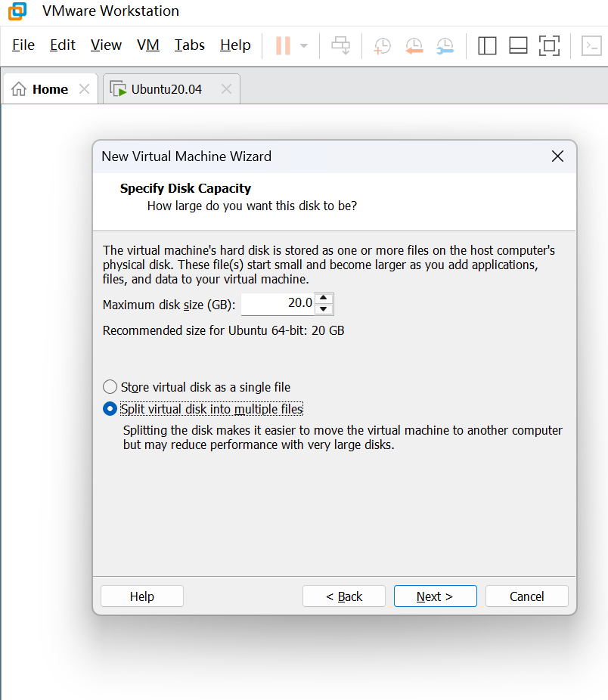Decrease maximum disk size with down arrow
The image size is (608, 700).
[324, 308]
